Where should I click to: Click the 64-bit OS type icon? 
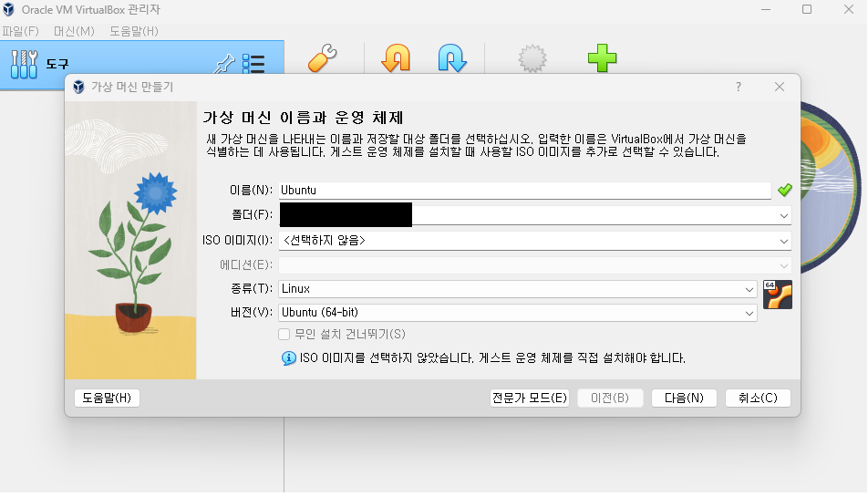pyautogui.click(x=777, y=295)
